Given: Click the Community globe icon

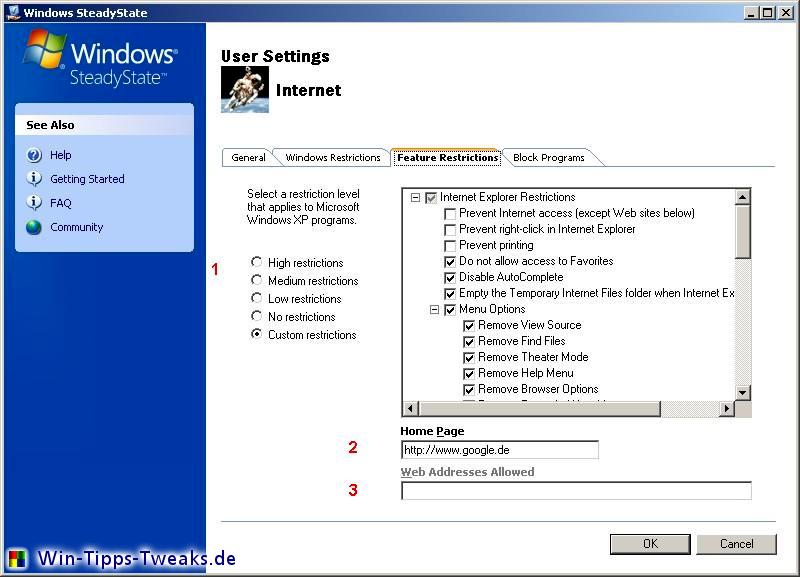Looking at the screenshot, I should 34,227.
